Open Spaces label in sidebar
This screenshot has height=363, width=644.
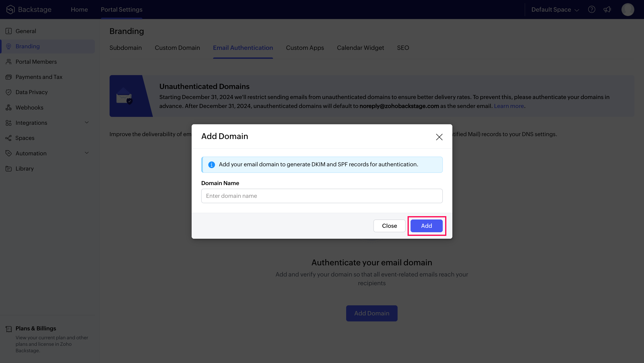click(25, 138)
